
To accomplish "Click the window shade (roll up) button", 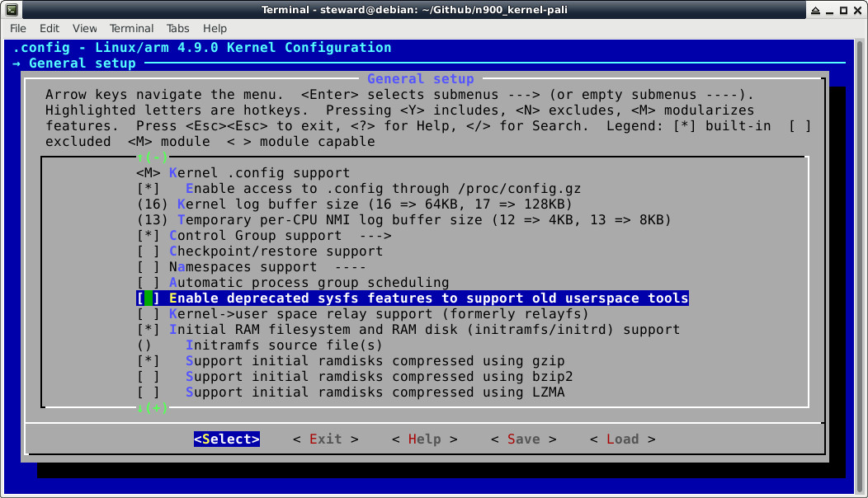I will coord(815,10).
